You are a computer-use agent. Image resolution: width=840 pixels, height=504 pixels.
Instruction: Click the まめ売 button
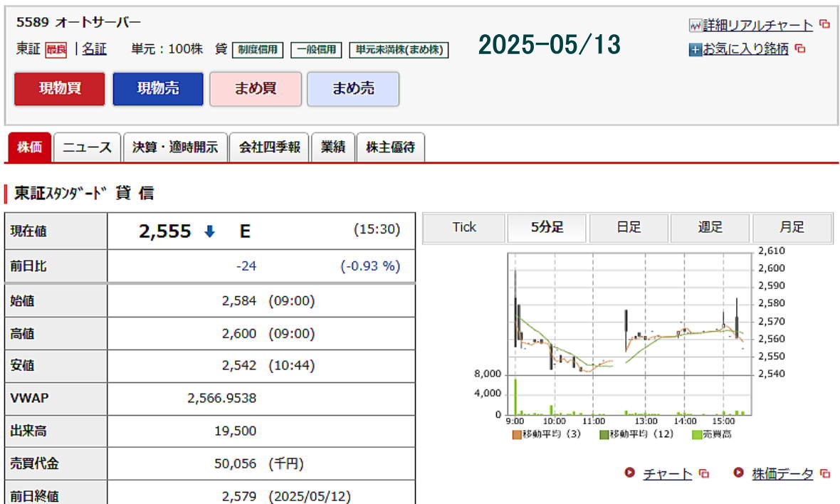click(x=353, y=88)
